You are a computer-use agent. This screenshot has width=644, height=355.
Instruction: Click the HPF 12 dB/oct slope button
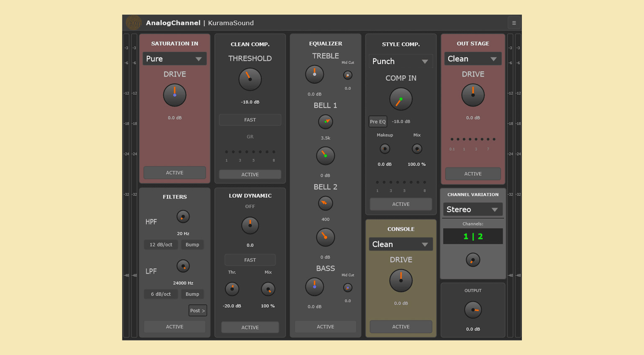(161, 245)
